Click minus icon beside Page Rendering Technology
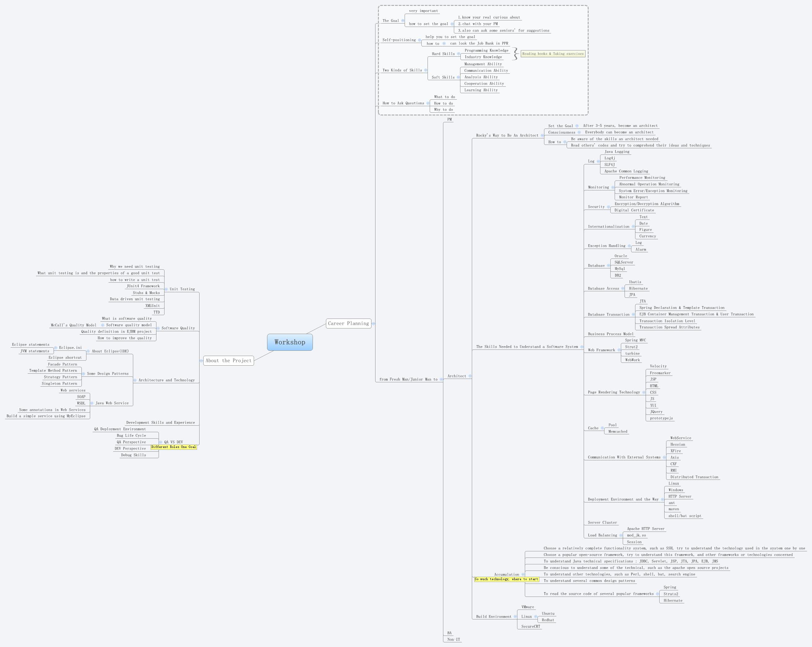The width and height of the screenshot is (812, 647). tap(644, 392)
